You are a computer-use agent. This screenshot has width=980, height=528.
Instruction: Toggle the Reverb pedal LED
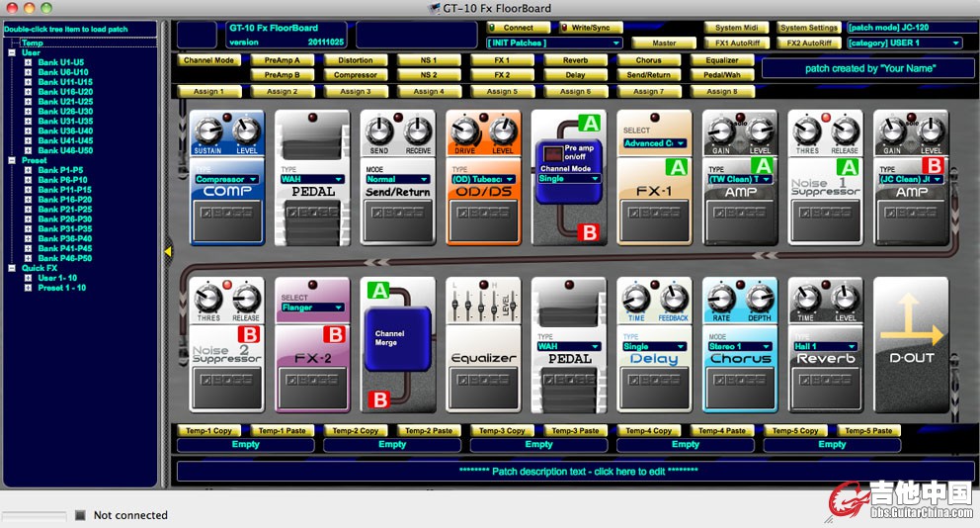[826, 285]
